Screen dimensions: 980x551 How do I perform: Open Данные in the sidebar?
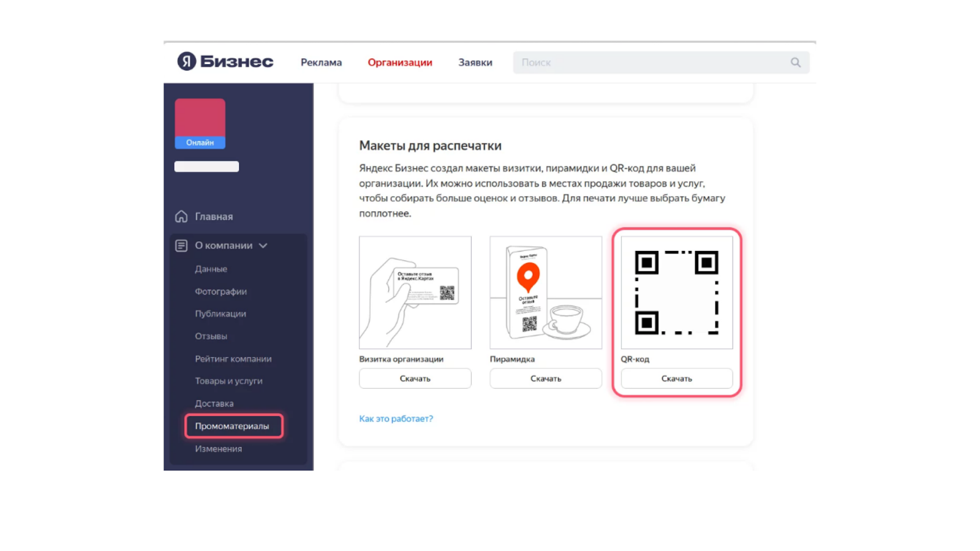211,269
